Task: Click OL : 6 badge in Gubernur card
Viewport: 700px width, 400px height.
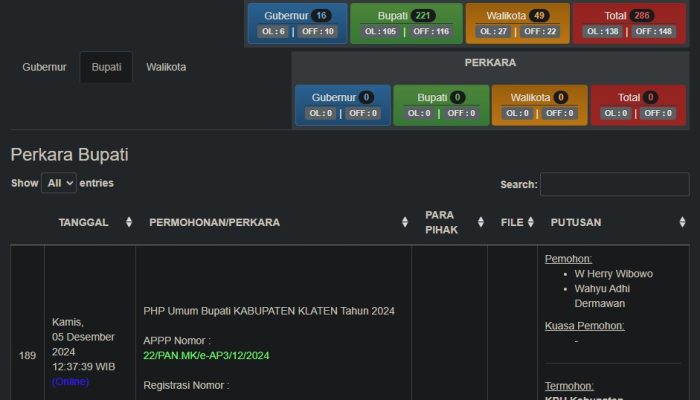Action: point(273,31)
